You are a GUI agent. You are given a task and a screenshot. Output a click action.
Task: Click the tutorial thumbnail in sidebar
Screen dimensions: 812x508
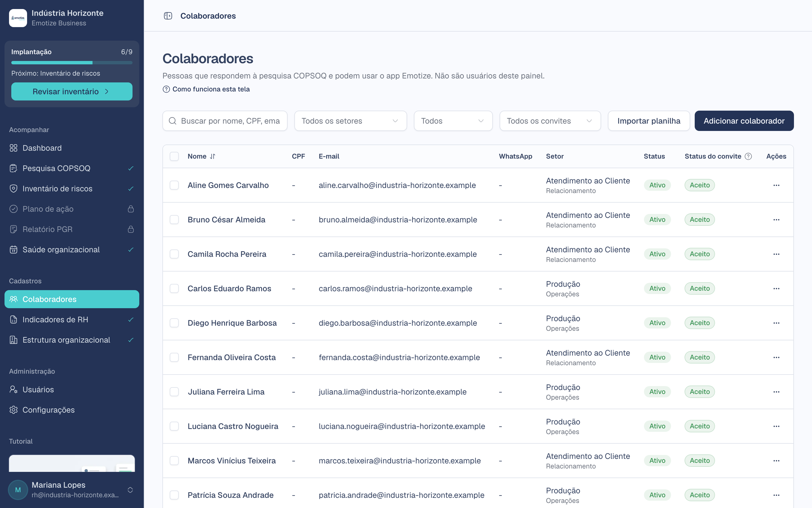(x=72, y=463)
